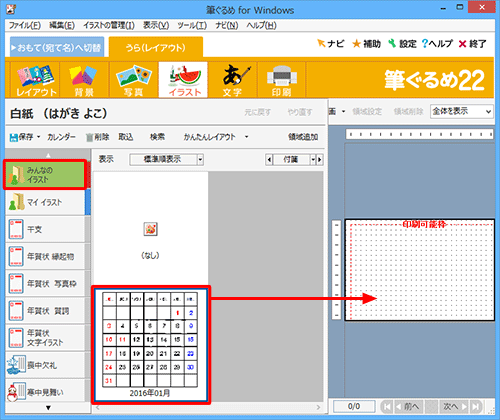Select 寒中見舞い snowman category
Viewport: 500px width, 420px height.
point(45,391)
